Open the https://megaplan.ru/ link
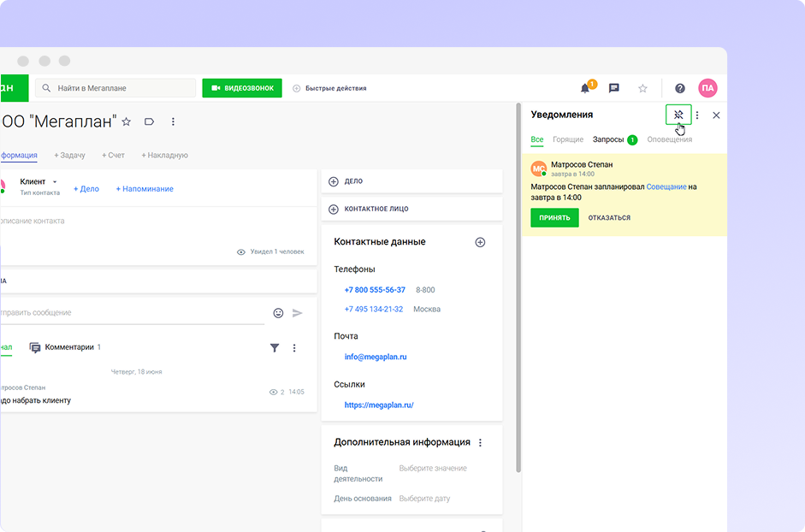805x532 pixels. click(379, 405)
